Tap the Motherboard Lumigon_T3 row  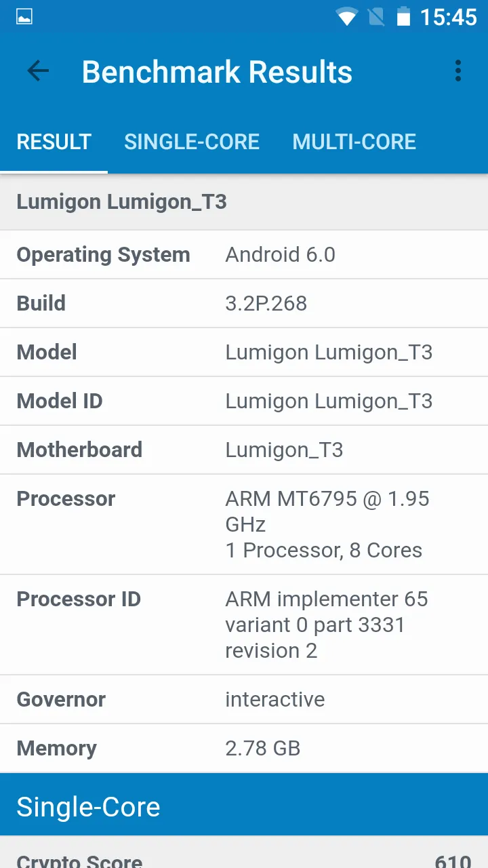pyautogui.click(x=244, y=450)
